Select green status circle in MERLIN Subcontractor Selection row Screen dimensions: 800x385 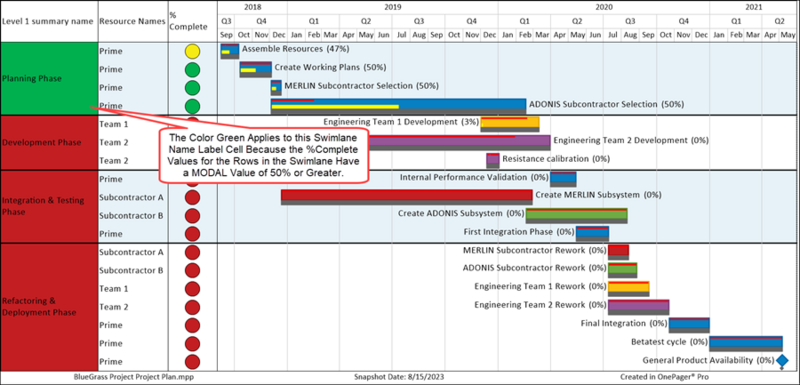(x=192, y=88)
